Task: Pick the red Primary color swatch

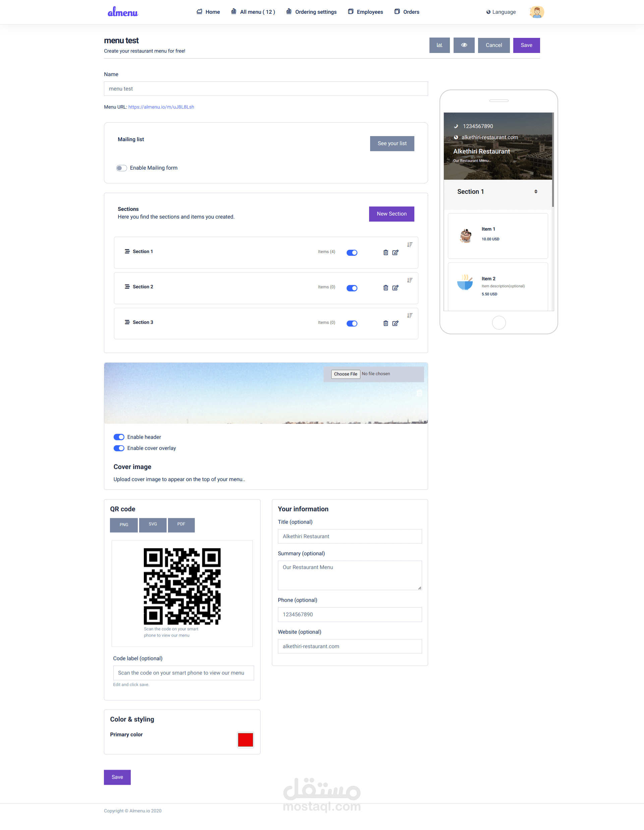Action: pos(246,739)
